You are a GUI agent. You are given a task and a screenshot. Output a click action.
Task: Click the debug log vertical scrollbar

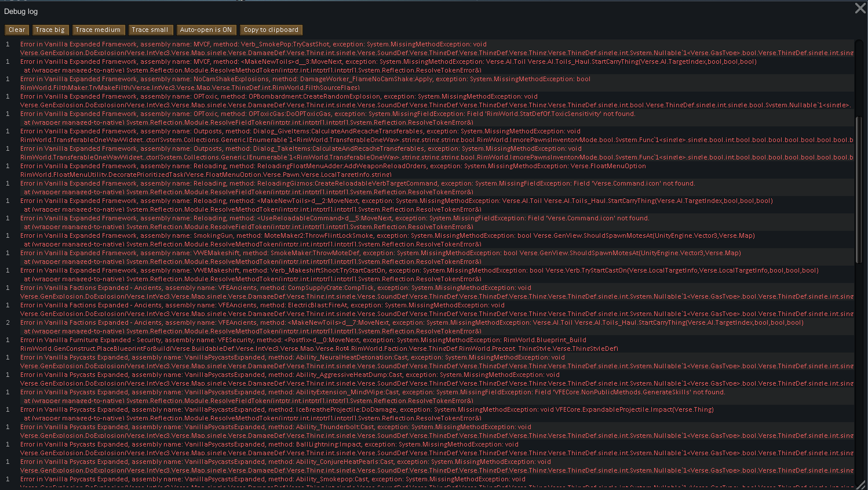tap(859, 190)
